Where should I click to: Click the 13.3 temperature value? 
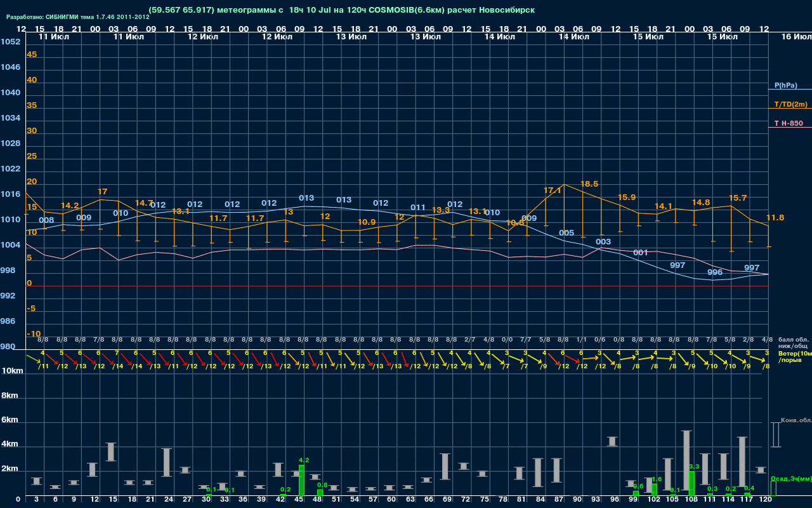[441, 210]
